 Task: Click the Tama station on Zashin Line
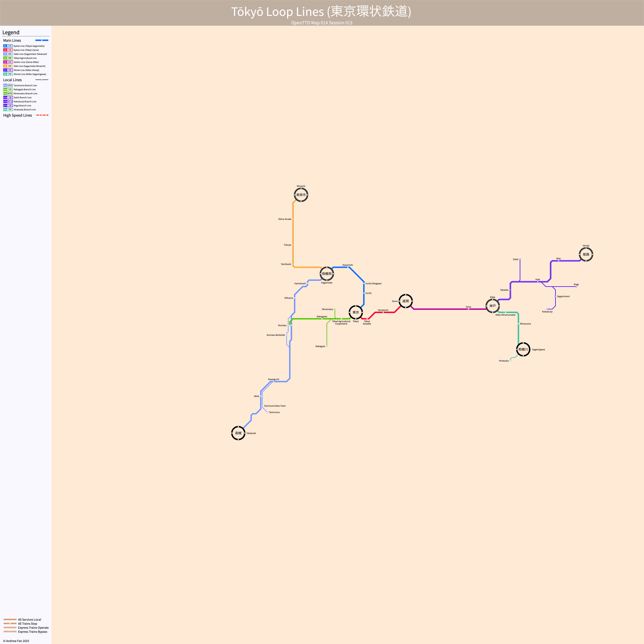468,309
